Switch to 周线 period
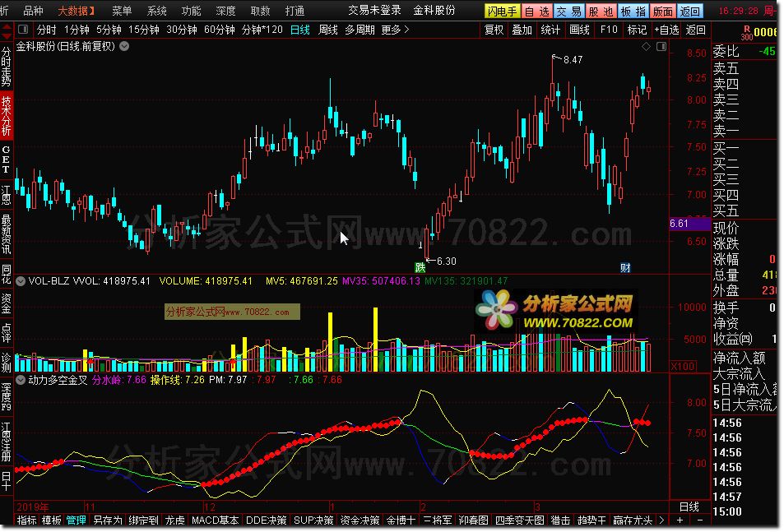784x532 pixels. click(x=328, y=30)
